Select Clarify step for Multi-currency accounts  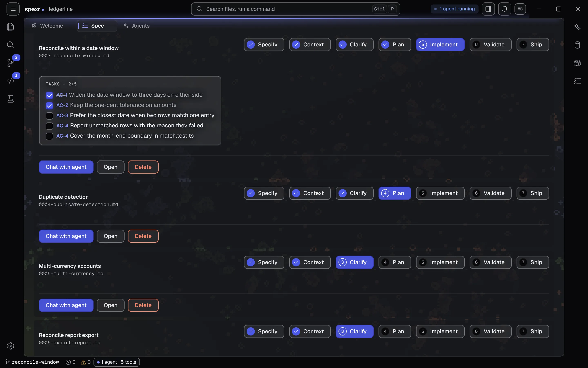pos(354,262)
